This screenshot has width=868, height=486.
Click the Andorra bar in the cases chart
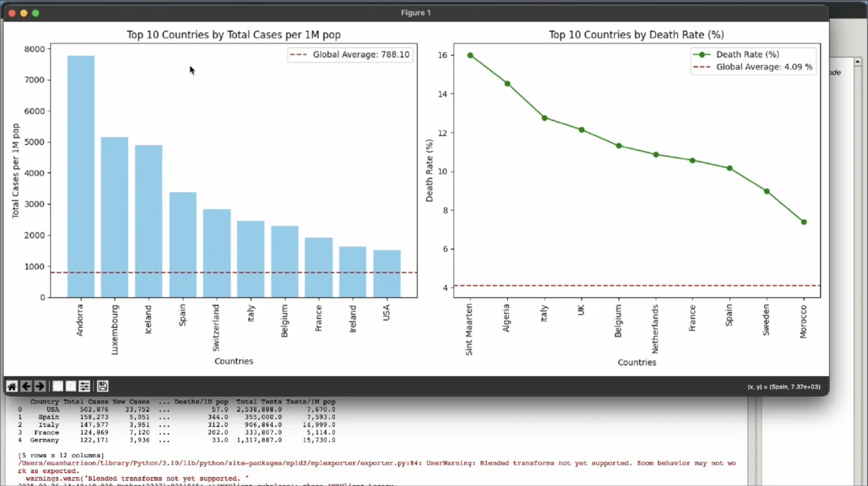tap(81, 177)
